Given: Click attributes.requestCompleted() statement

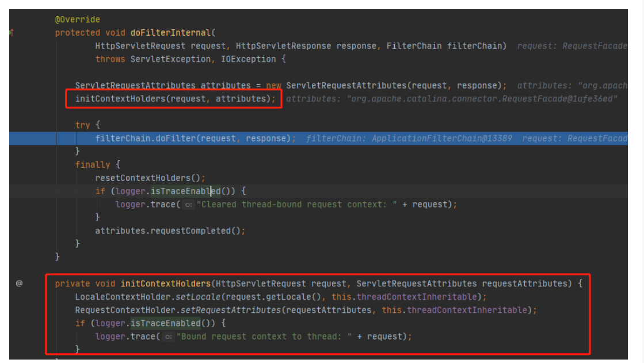Looking at the screenshot, I should pos(170,230).
